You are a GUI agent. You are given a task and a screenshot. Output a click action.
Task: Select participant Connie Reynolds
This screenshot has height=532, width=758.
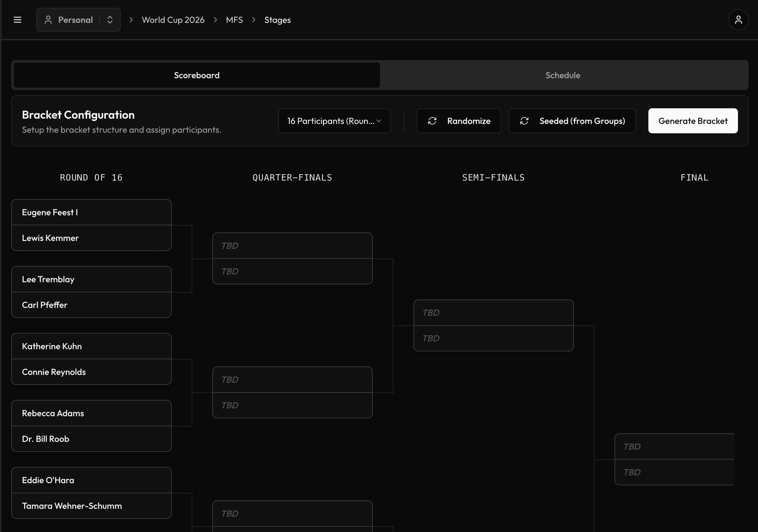click(x=91, y=372)
